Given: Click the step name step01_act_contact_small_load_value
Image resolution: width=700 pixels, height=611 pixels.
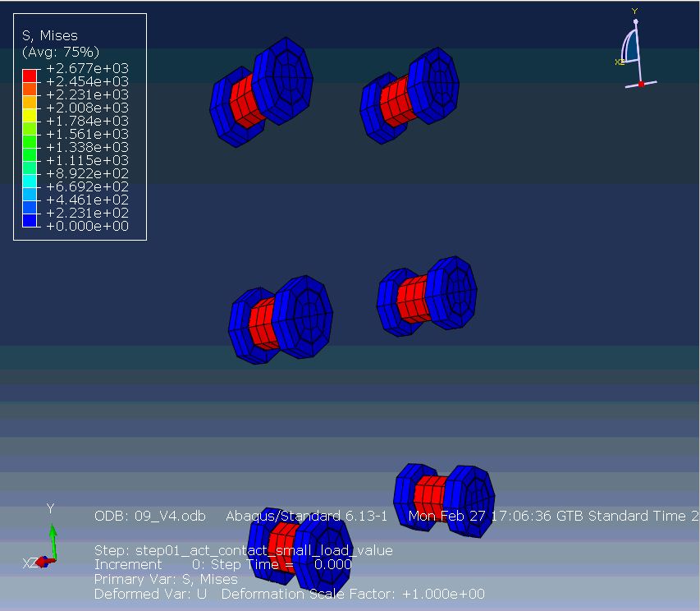Looking at the screenshot, I should (243, 550).
